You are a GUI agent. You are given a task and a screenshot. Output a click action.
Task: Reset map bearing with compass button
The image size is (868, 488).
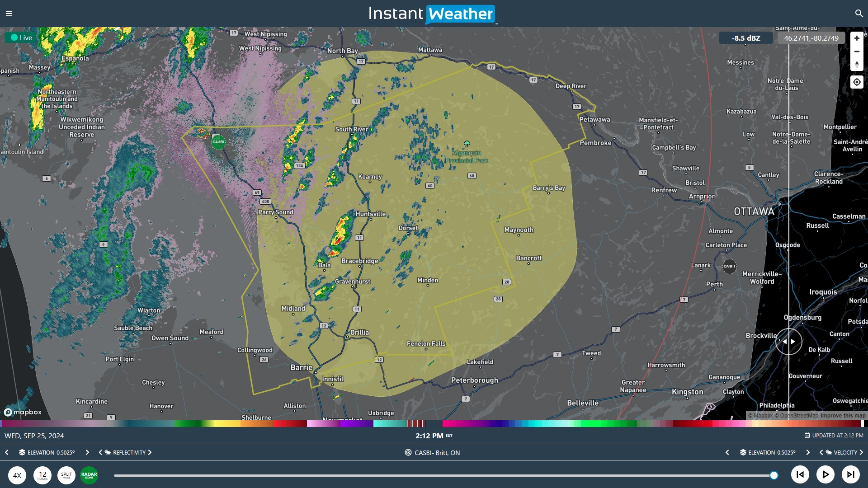click(x=857, y=64)
